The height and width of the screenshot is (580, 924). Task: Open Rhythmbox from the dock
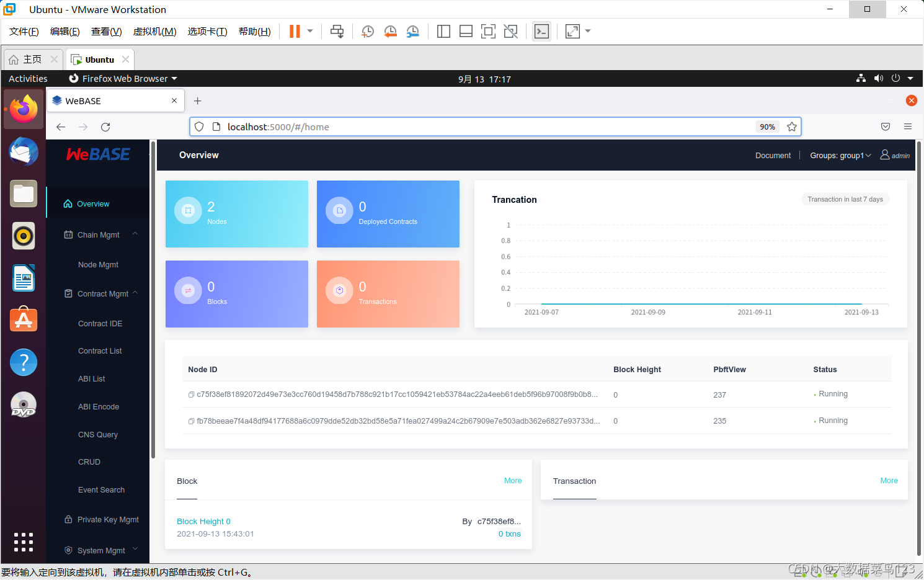click(24, 236)
